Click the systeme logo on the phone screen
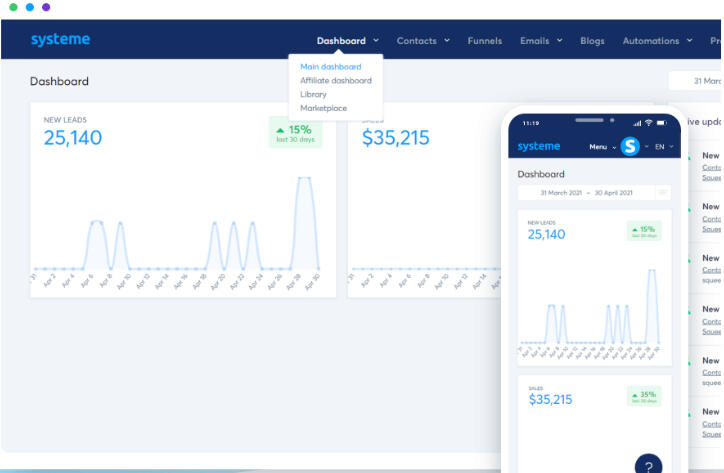Screen dimensions: 724x473 [x=539, y=147]
